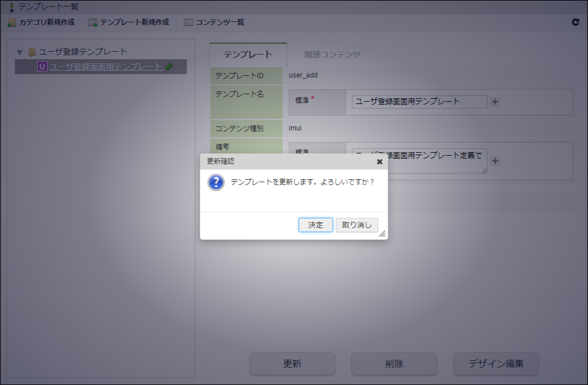Click the green pencil edit icon

pos(169,67)
